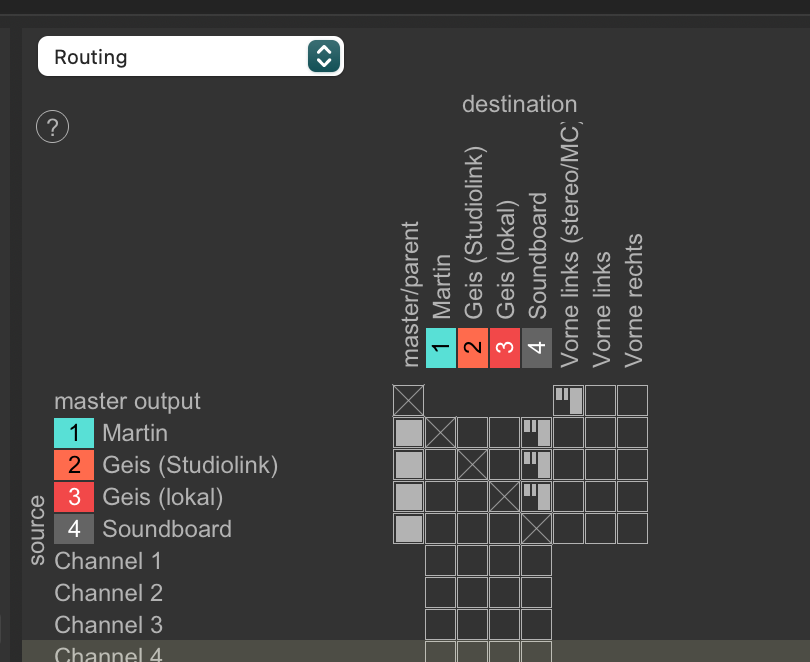Open the Routing dropdown selector
Screen dimensions: 810x662
pyautogui.click(x=190, y=57)
